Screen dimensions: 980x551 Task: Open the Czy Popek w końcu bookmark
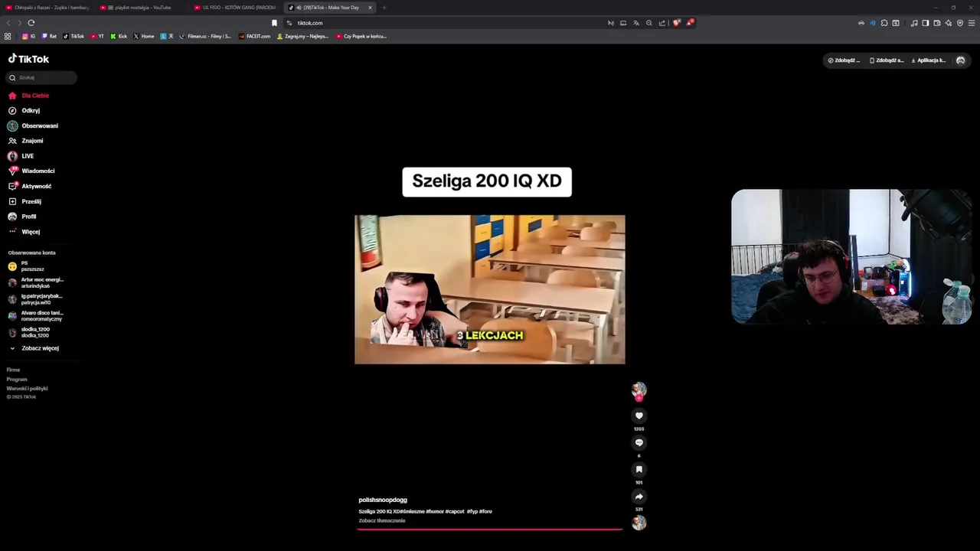pyautogui.click(x=361, y=36)
